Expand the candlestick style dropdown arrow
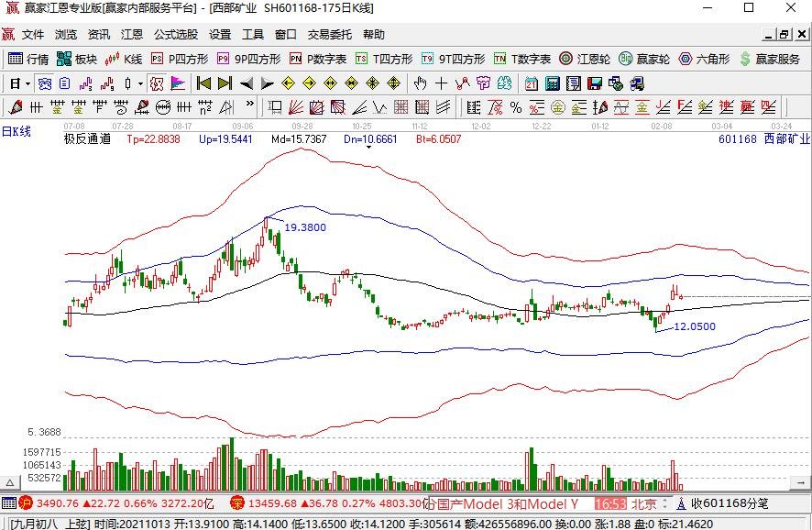 pyautogui.click(x=140, y=84)
